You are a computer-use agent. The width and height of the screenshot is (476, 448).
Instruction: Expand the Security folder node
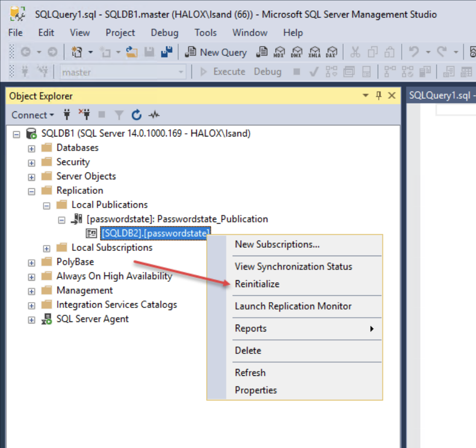click(x=31, y=163)
